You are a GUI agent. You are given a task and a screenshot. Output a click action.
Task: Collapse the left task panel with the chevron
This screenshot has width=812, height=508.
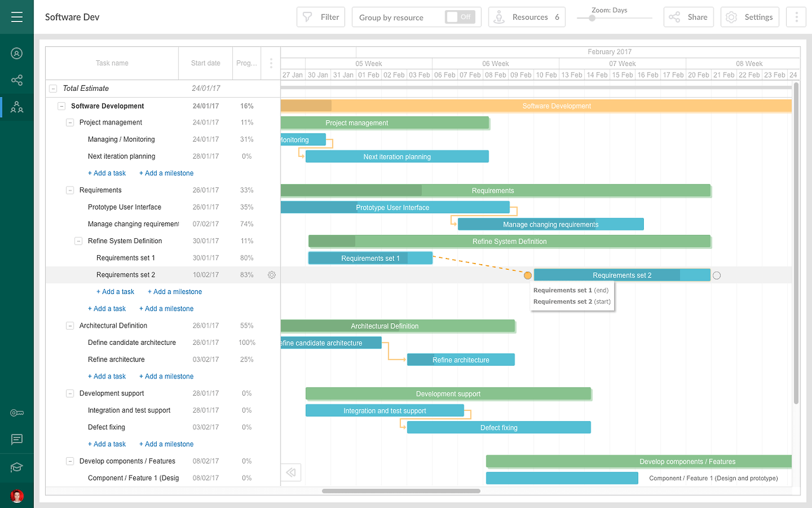click(x=291, y=472)
